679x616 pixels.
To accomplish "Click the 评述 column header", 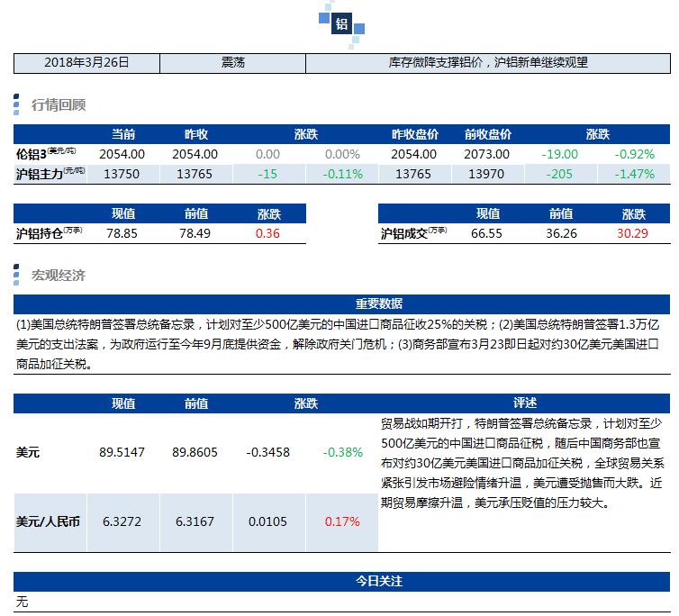I will coord(525,403).
